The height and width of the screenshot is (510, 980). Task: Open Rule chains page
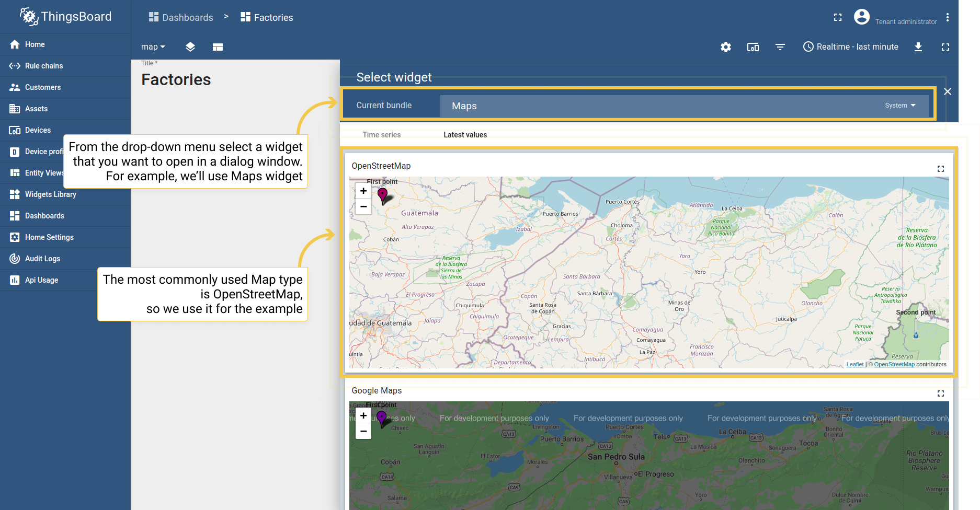pyautogui.click(x=65, y=66)
